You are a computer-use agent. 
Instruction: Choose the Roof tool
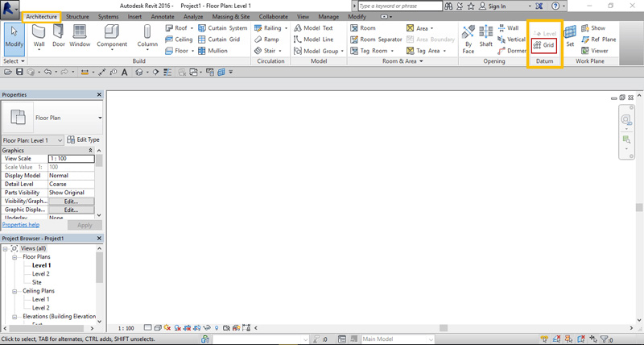179,28
